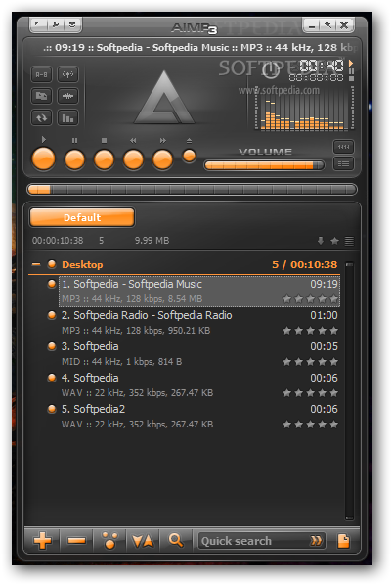
Task: Click the '9.99 MB' playlist total size
Action: (152, 241)
